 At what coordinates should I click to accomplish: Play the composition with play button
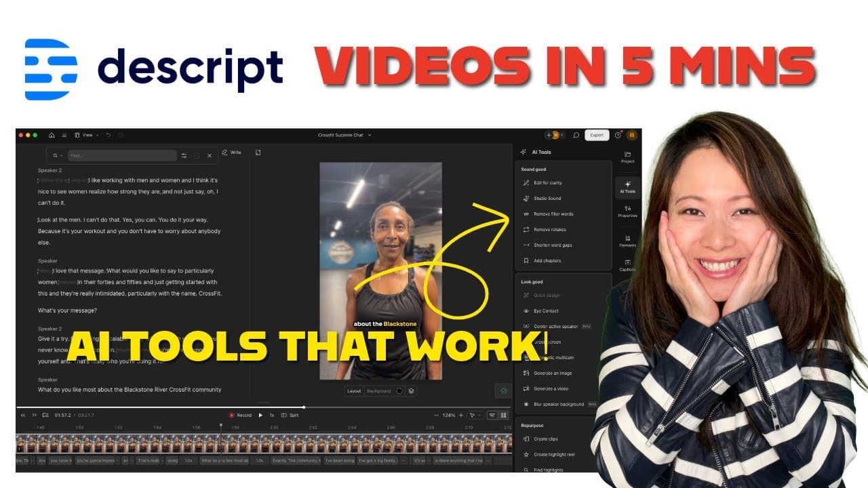point(260,415)
